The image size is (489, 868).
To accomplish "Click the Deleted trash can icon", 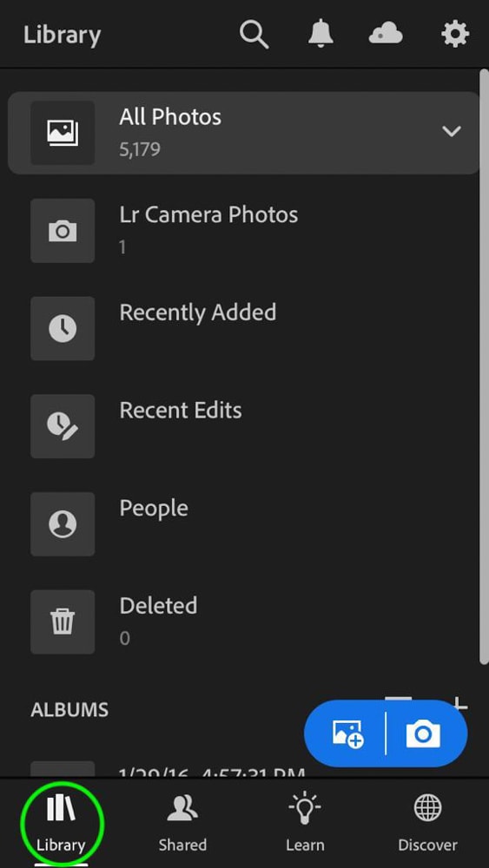I will [x=63, y=621].
